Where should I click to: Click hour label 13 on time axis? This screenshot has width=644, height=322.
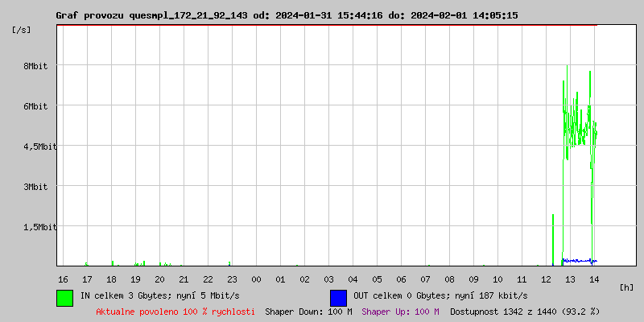click(x=571, y=279)
